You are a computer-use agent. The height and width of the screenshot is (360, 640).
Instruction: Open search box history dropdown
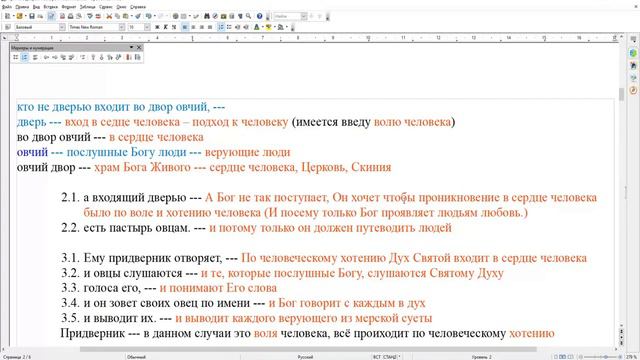(x=304, y=16)
